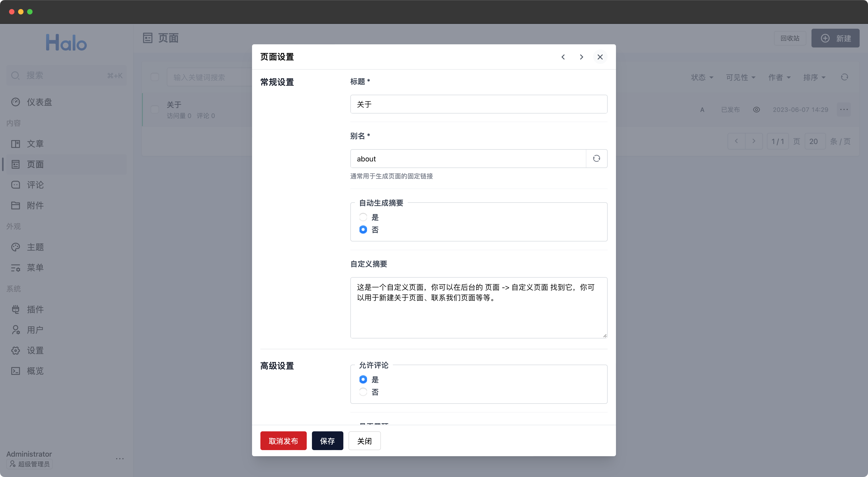Open the 1 / 1 page selector

778,141
